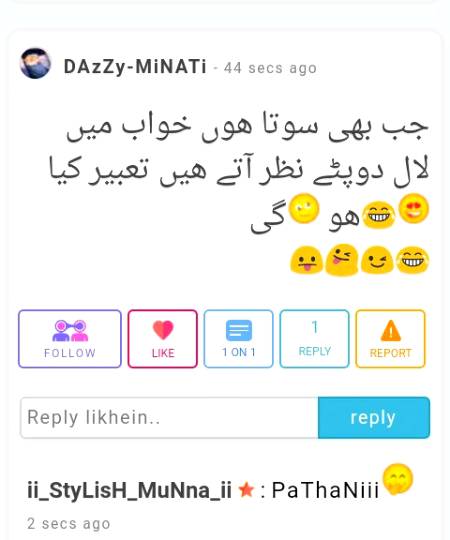Click the hugging emoji in the reply
Screen dimensions: 450x540
coord(398,479)
